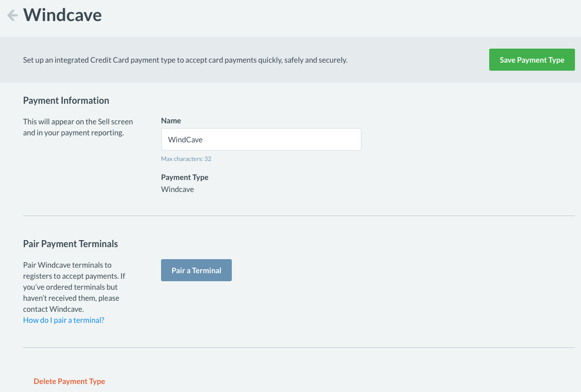The height and width of the screenshot is (392, 581).
Task: Select the Pair Payment Terminals heading
Action: 70,244
